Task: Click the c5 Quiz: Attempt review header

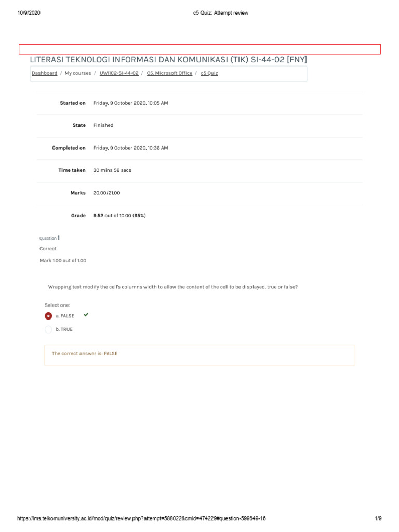Action: 220,13
